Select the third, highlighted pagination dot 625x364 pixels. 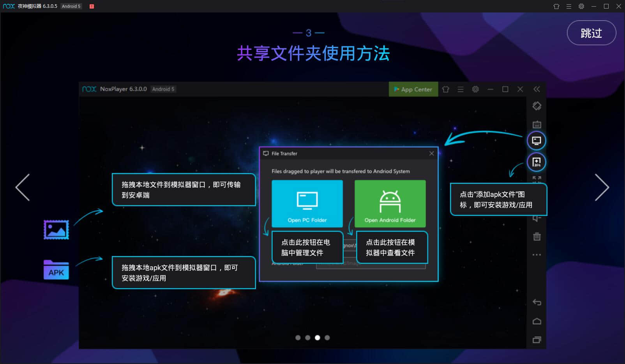pyautogui.click(x=318, y=337)
